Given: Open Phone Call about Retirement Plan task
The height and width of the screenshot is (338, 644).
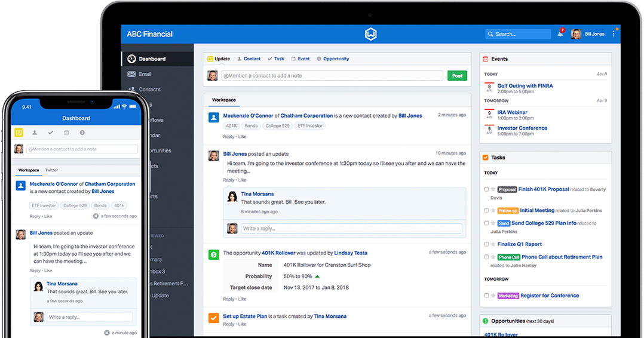Looking at the screenshot, I should (x=562, y=257).
